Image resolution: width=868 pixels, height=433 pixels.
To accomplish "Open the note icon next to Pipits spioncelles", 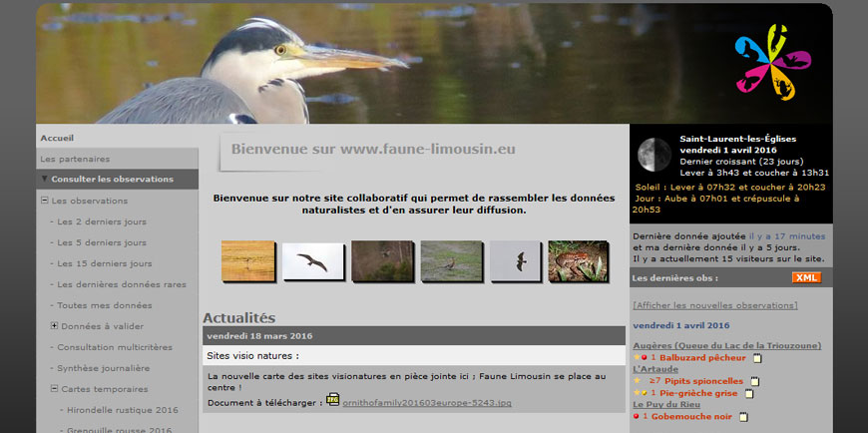I will (x=754, y=381).
